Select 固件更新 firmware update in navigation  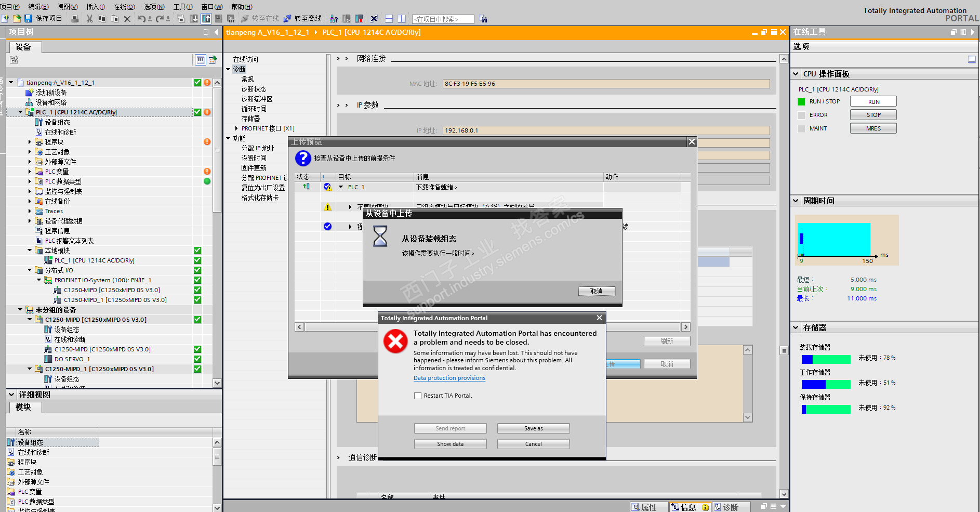(x=254, y=168)
